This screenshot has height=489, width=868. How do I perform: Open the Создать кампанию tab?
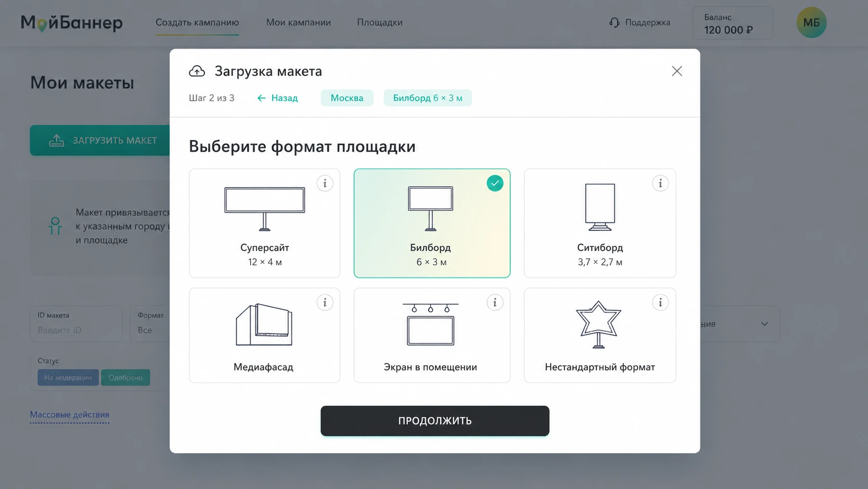(x=197, y=22)
